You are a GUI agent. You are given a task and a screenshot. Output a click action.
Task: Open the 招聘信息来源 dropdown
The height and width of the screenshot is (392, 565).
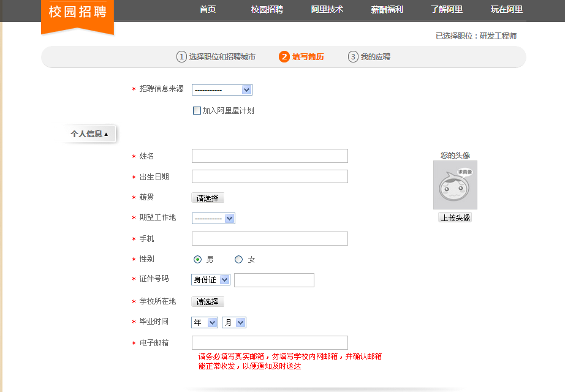click(222, 90)
